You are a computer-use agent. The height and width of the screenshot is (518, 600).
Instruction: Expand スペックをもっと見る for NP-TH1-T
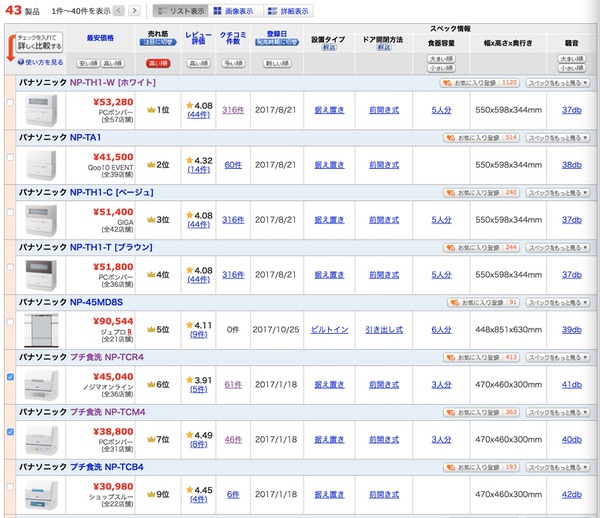(x=558, y=248)
